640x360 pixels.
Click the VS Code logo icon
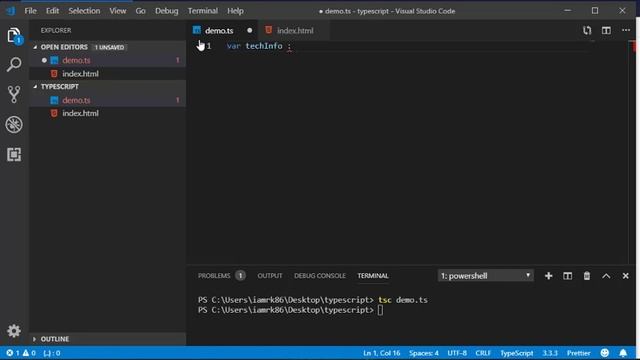tap(11, 11)
